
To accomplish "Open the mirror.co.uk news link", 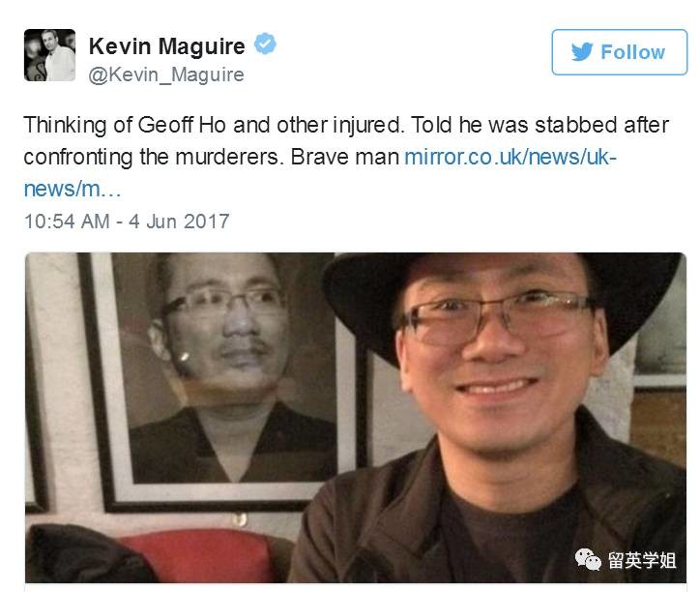I will click(x=510, y=158).
